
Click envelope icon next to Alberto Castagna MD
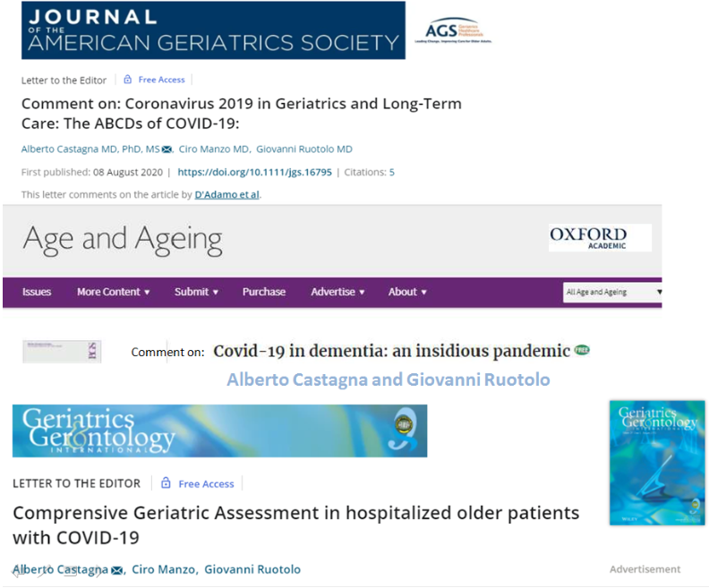pos(167,149)
